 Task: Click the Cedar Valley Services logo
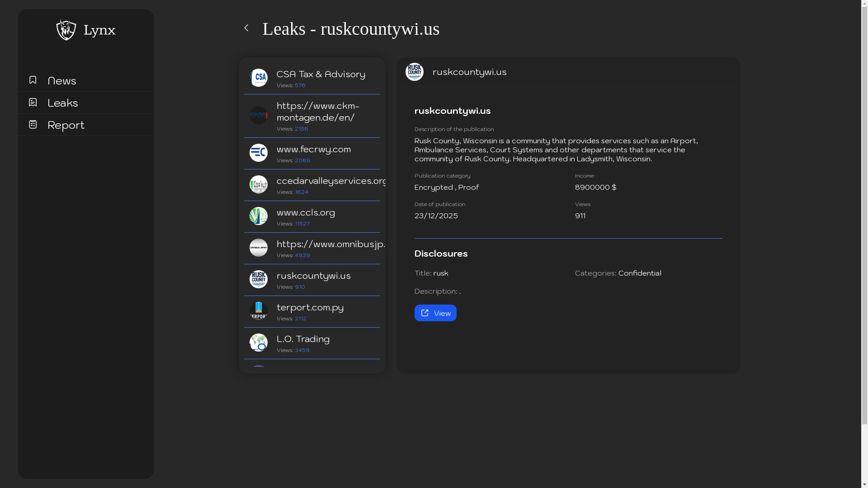coord(259,184)
